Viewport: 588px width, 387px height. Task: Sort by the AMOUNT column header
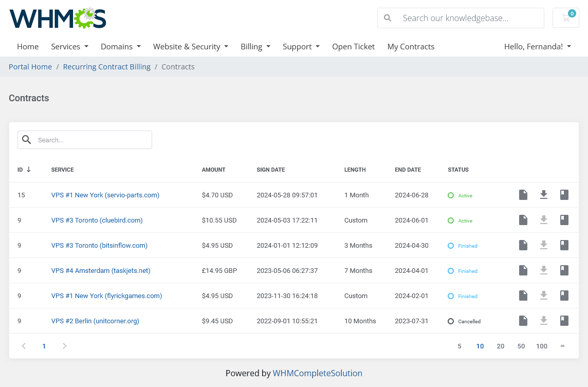pyautogui.click(x=213, y=170)
